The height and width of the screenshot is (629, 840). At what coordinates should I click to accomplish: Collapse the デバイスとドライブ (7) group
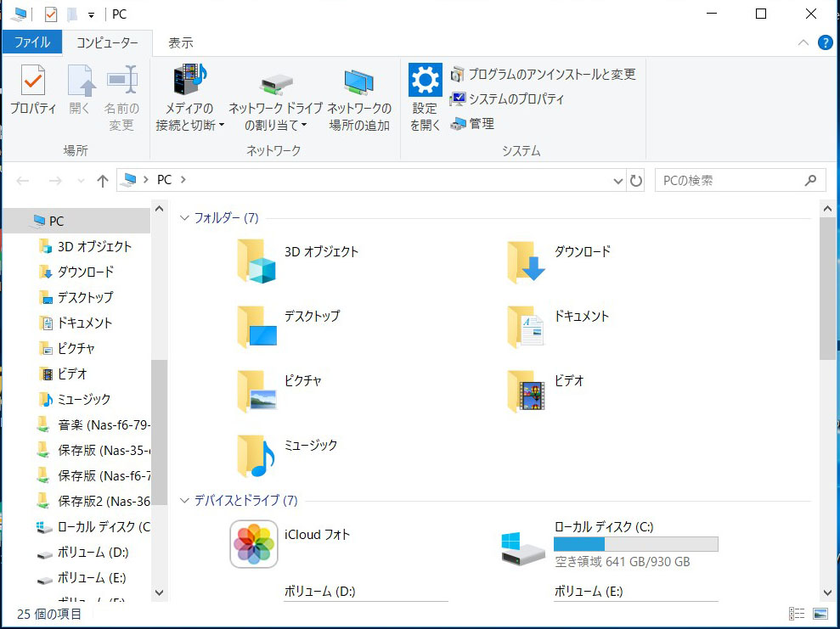tap(185, 501)
